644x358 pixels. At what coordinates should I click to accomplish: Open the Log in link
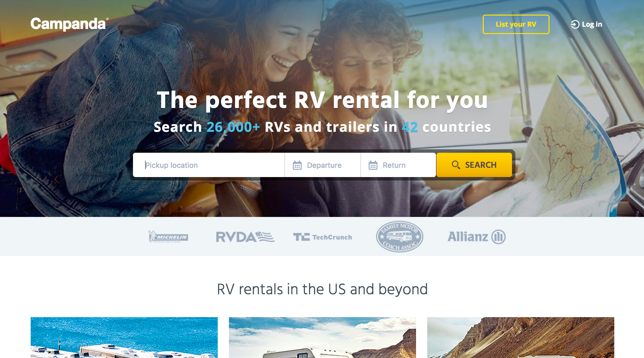coord(586,25)
